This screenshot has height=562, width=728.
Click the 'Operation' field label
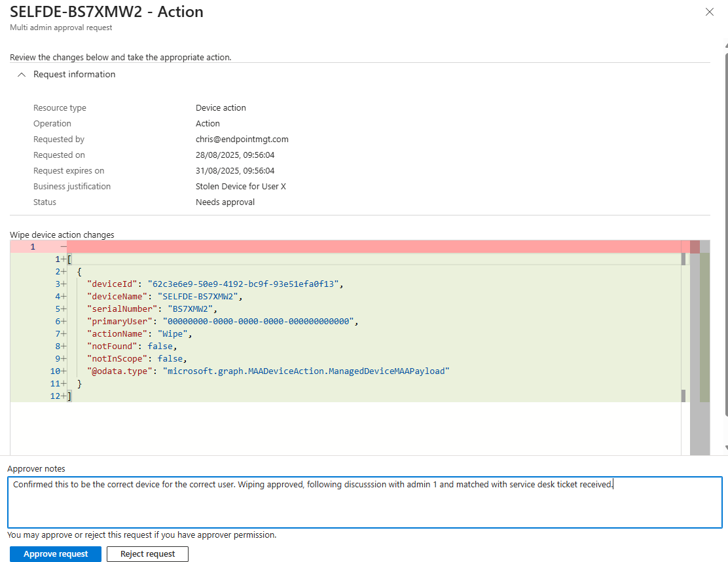click(52, 124)
